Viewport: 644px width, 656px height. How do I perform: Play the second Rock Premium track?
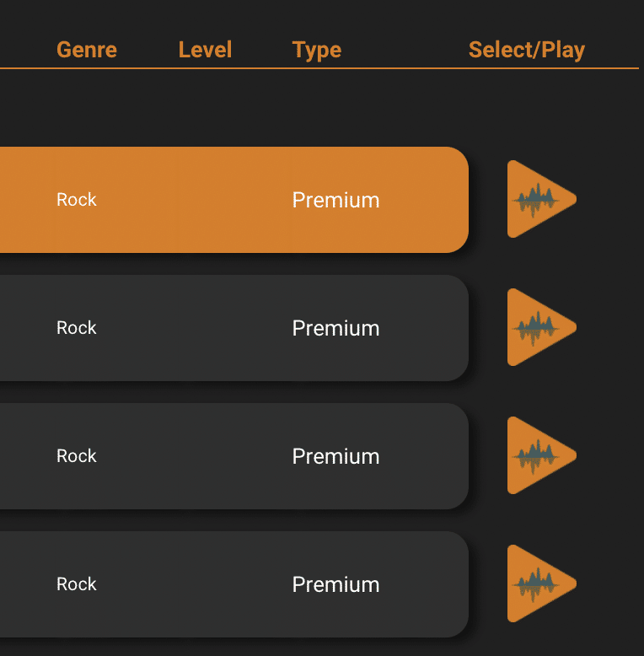[541, 327]
